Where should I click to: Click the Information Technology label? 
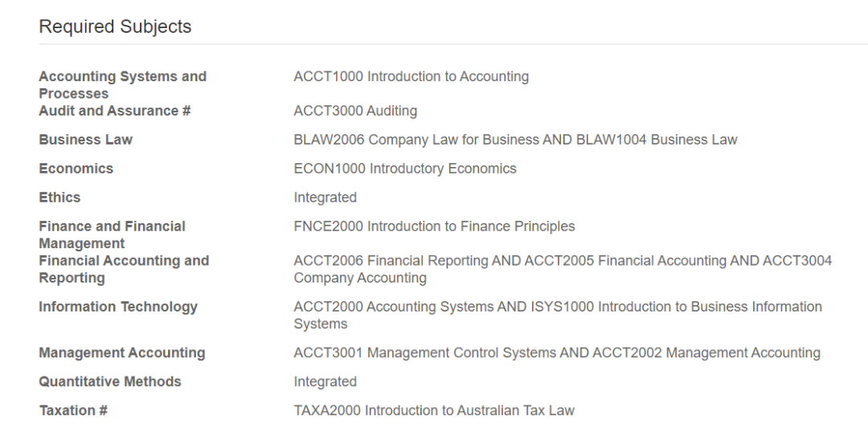(x=117, y=307)
